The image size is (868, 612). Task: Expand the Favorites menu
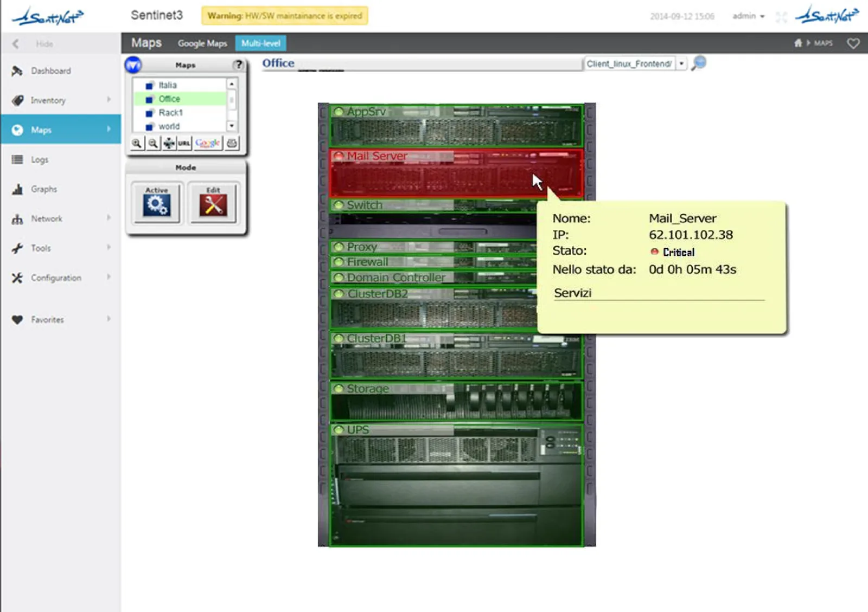[x=61, y=320]
